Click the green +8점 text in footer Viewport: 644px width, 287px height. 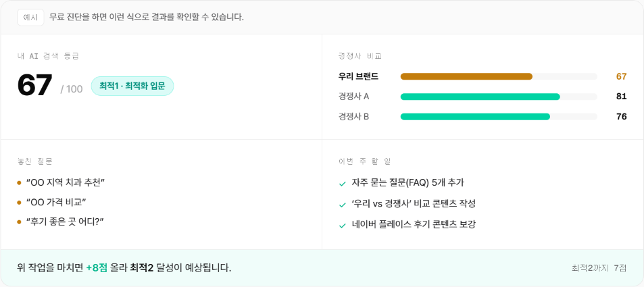(x=97, y=268)
